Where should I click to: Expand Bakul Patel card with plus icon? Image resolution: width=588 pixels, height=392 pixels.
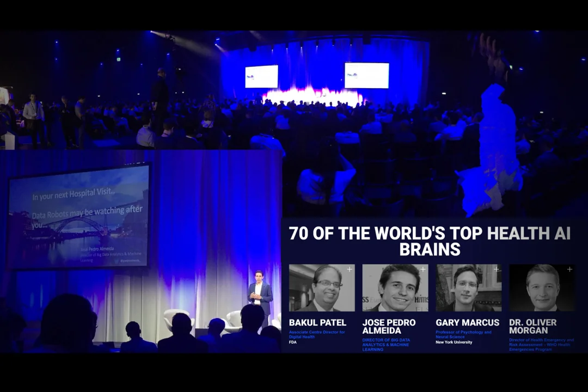coord(350,269)
